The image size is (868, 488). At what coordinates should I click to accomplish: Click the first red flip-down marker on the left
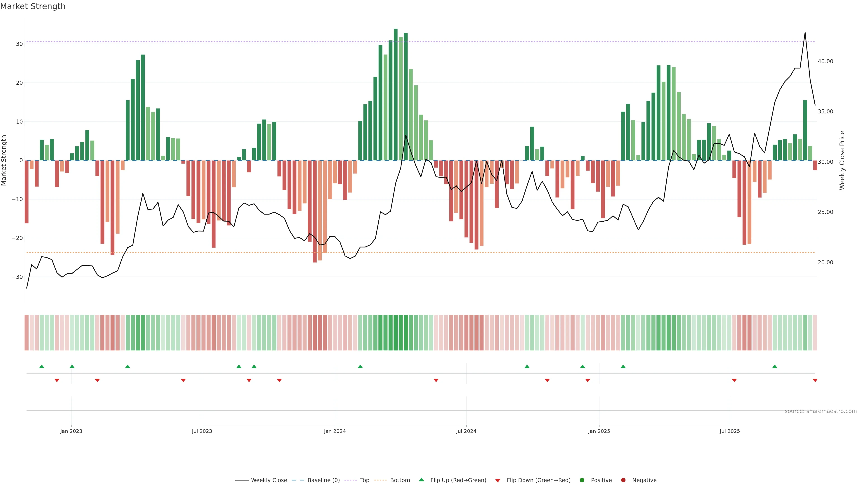point(57,380)
